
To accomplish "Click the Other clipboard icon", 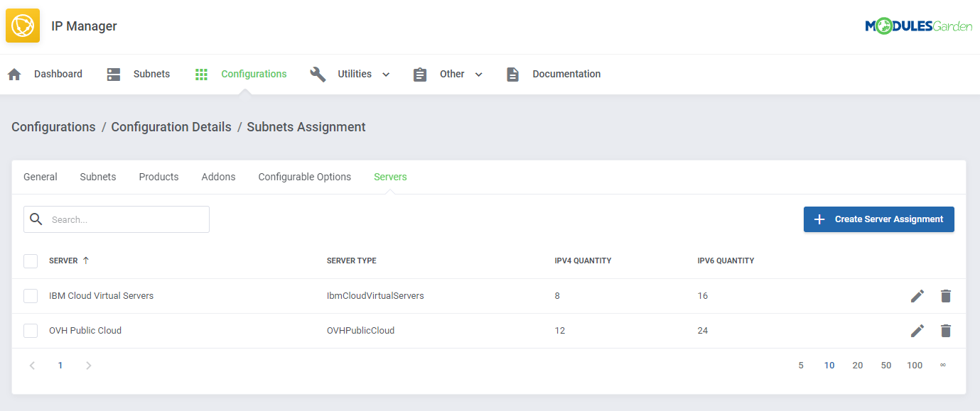I will (420, 73).
